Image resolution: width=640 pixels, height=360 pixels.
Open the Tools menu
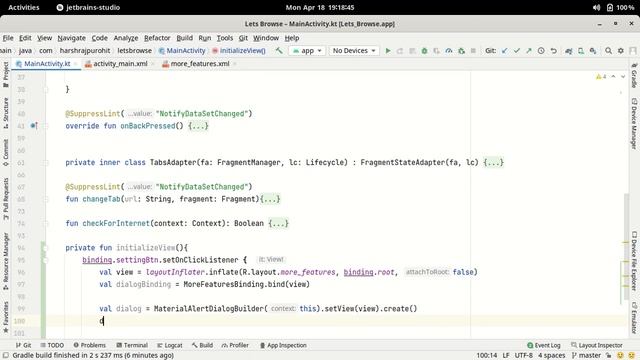tap(224, 38)
